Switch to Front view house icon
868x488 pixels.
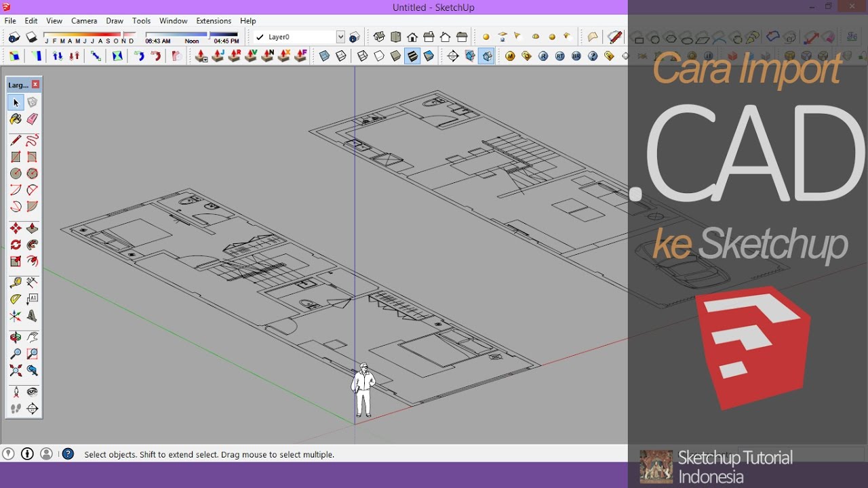click(412, 37)
